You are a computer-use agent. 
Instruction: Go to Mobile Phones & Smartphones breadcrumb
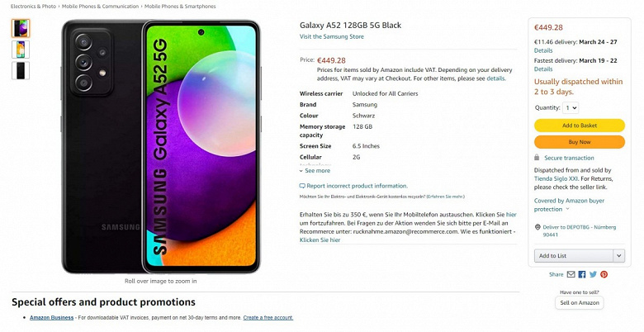coord(179,7)
